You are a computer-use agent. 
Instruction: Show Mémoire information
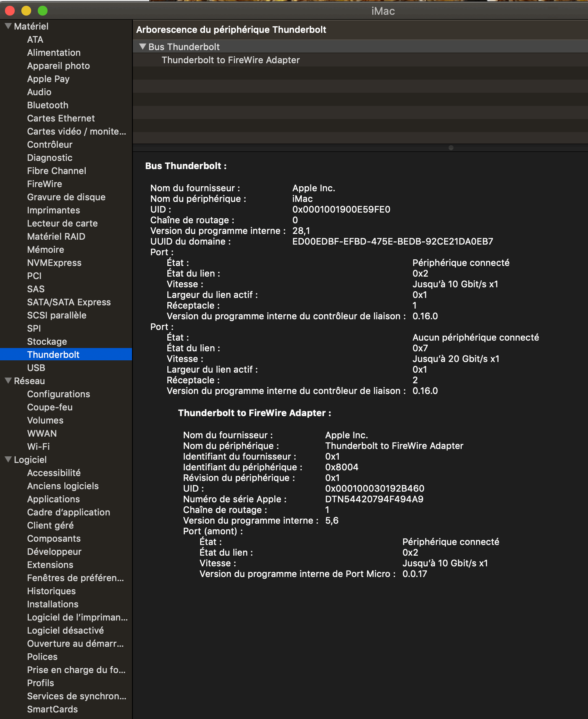[46, 250]
